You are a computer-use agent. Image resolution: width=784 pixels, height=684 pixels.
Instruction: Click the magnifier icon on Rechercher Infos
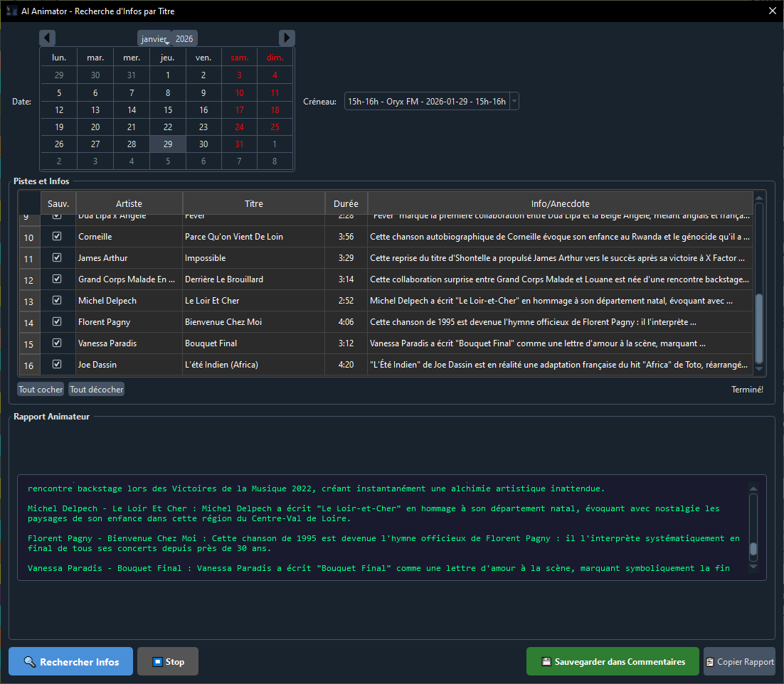tap(30, 662)
